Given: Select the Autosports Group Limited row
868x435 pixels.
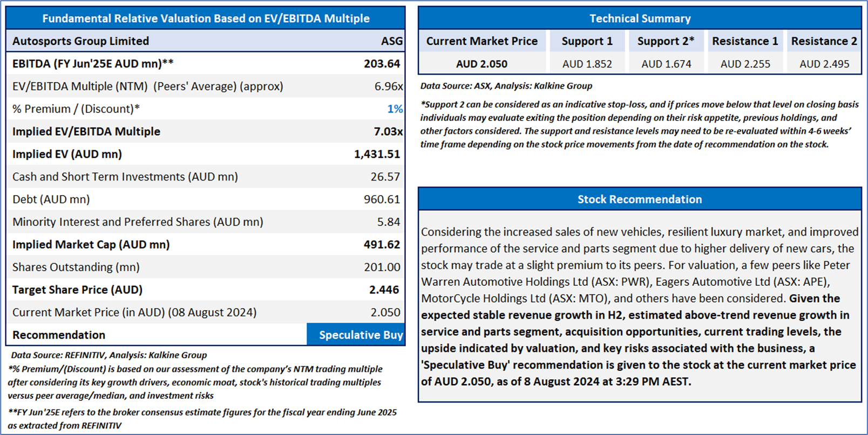Looking at the screenshot, I should click(x=206, y=41).
